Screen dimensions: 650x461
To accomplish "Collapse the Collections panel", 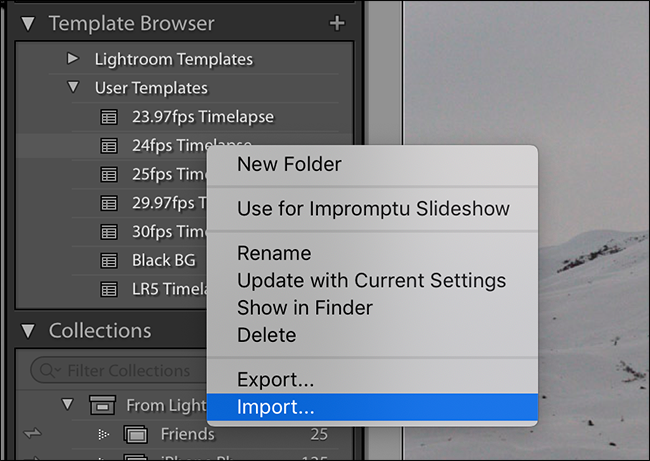I will [28, 330].
